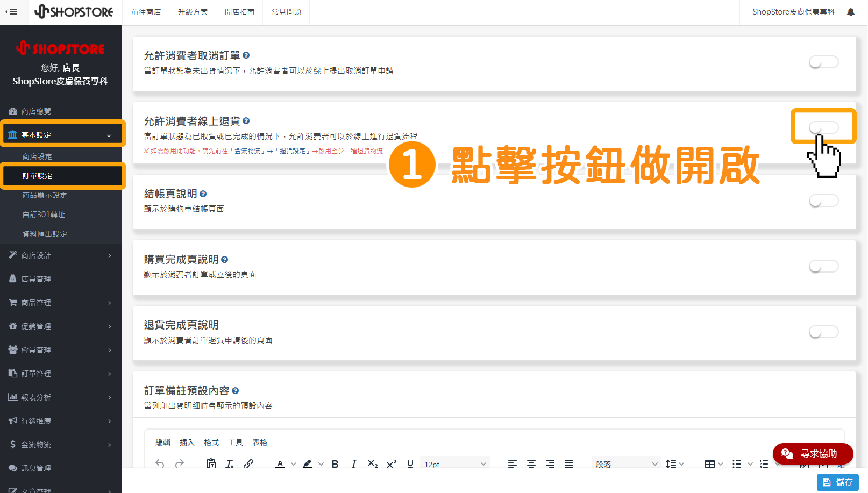
Task: Open the 編輯 menu in the editor
Action: [162, 442]
